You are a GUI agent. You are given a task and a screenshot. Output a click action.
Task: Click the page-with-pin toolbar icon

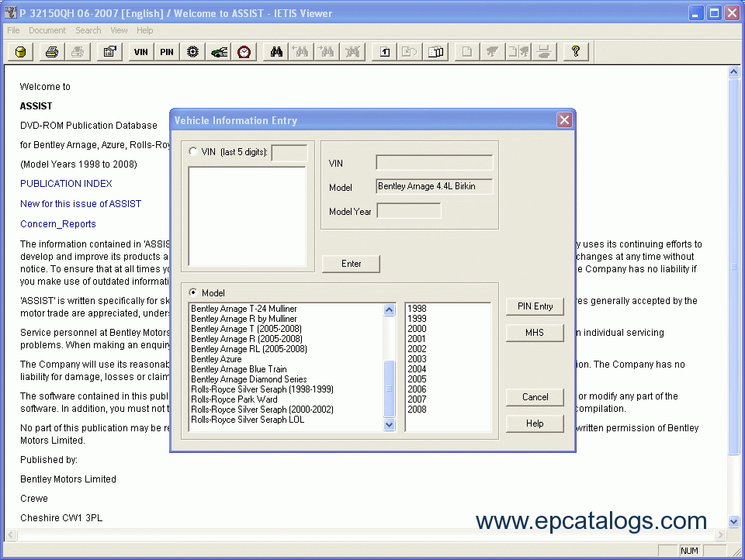[518, 52]
